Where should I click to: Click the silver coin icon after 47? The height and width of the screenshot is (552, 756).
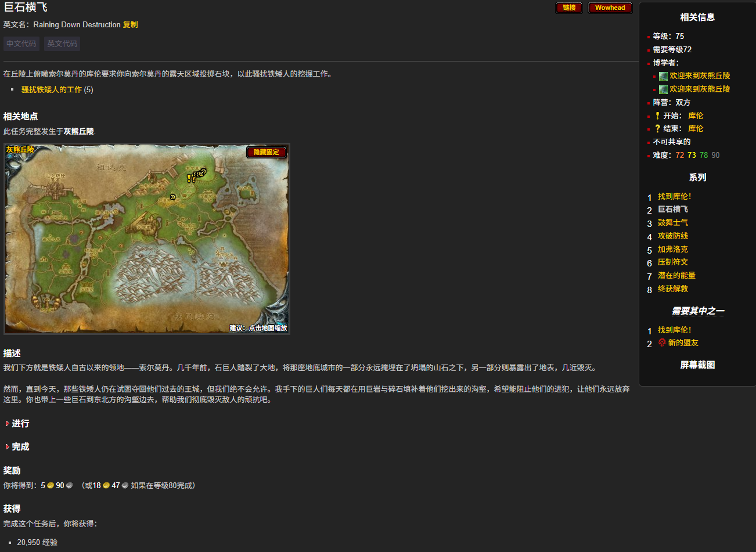(x=125, y=485)
